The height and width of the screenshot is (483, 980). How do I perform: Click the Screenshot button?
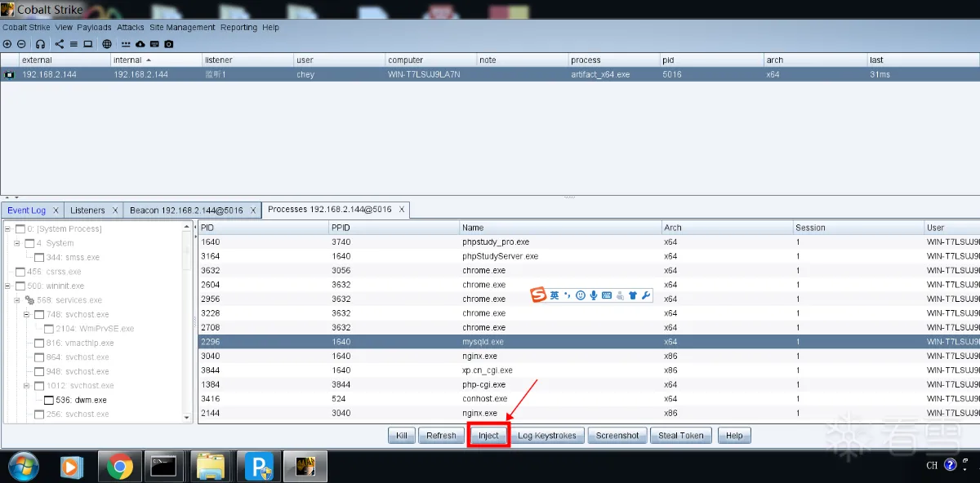(x=617, y=436)
